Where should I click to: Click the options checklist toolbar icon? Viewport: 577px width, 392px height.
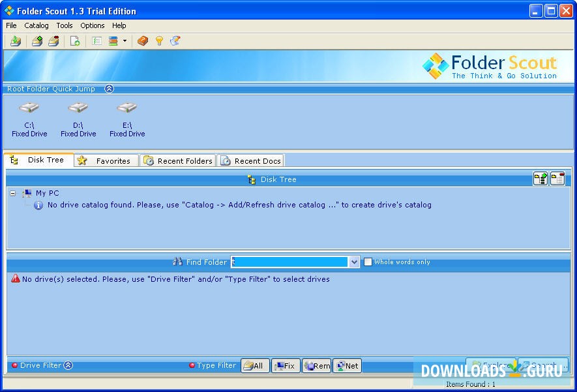pyautogui.click(x=96, y=41)
